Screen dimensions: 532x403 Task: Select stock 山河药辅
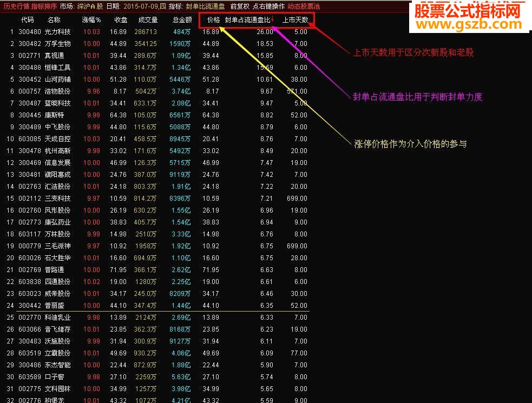tap(58, 80)
